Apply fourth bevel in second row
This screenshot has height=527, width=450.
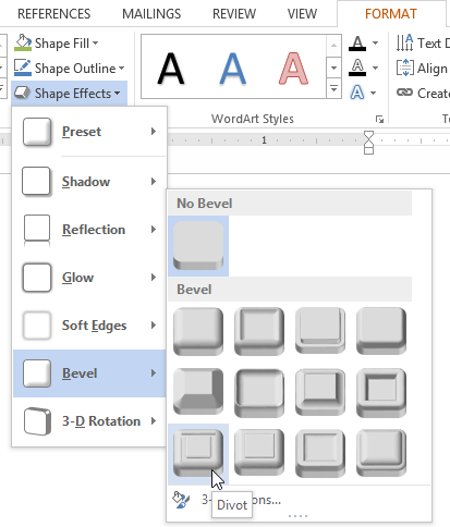tap(381, 393)
